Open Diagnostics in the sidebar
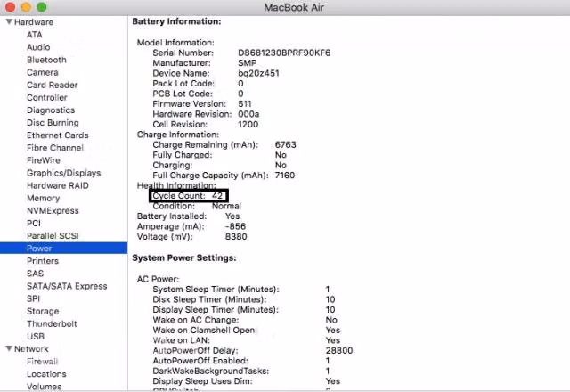Viewport: 570px width, 392px height. pos(51,110)
